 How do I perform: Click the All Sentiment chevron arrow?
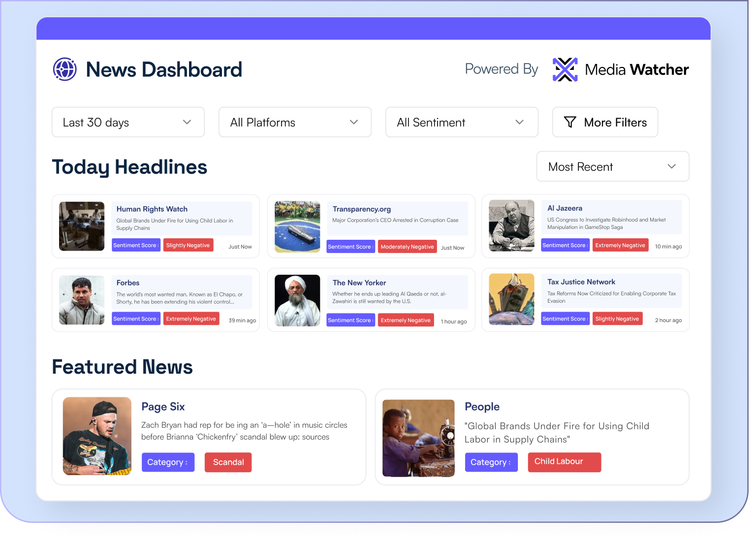[x=520, y=122]
